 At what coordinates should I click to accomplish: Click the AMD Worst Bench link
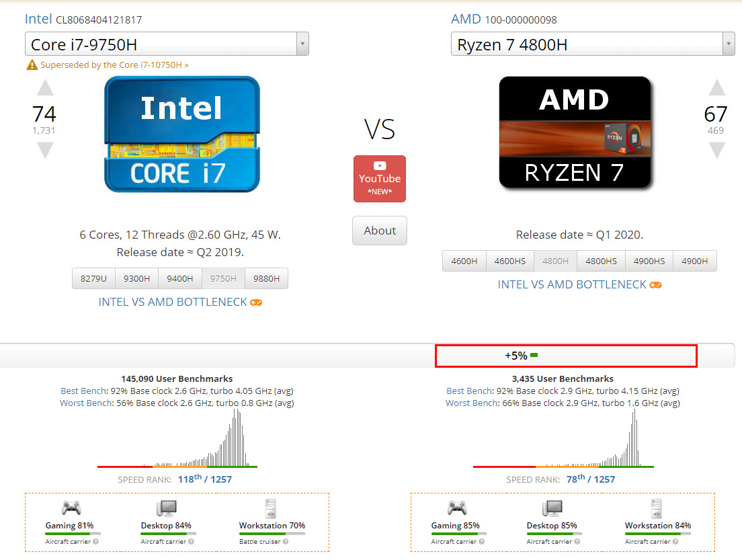pos(472,403)
